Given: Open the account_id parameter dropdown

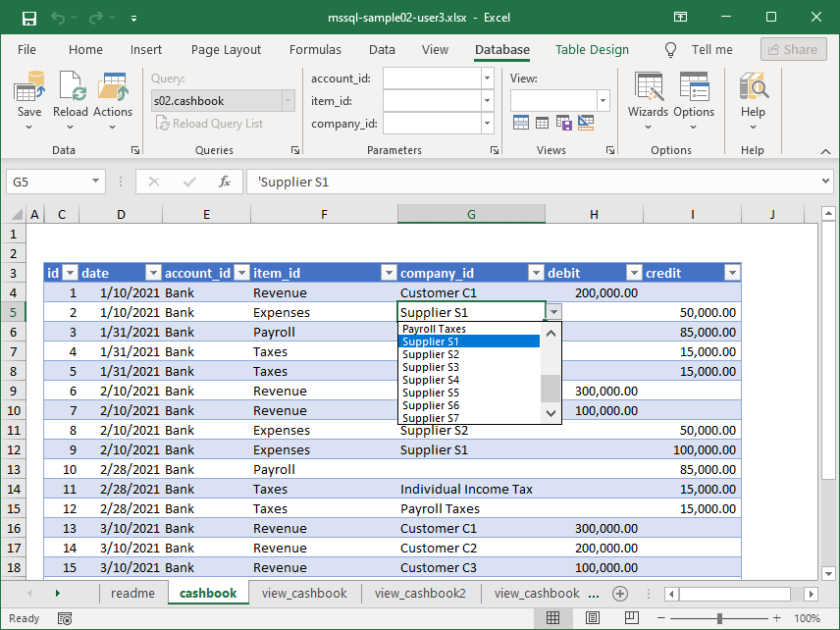Looking at the screenshot, I should (486, 78).
